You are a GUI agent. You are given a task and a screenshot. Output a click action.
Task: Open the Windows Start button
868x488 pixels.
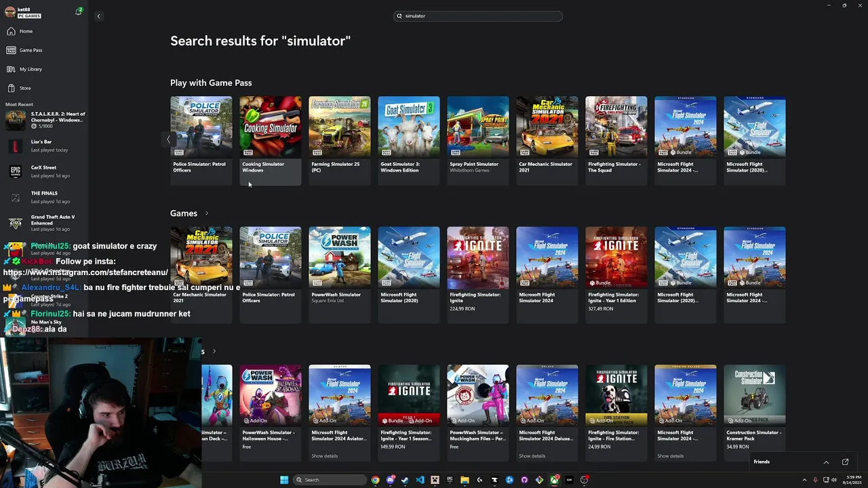[x=284, y=480]
